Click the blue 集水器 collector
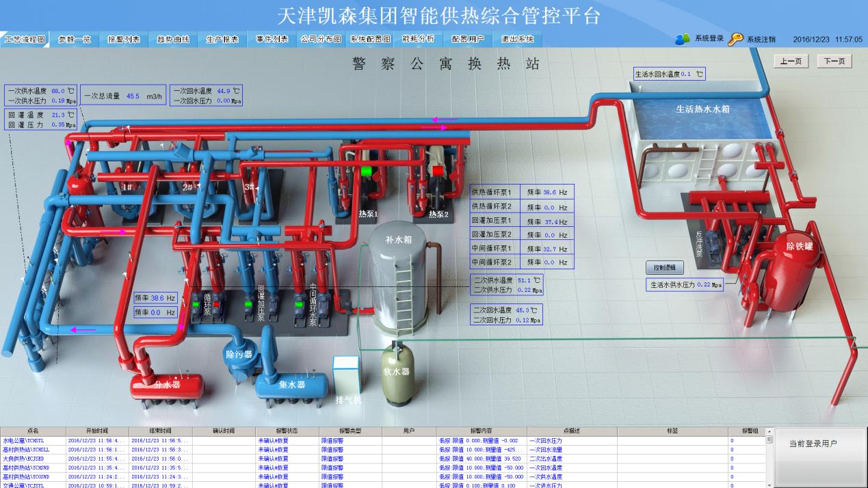 pos(291,385)
